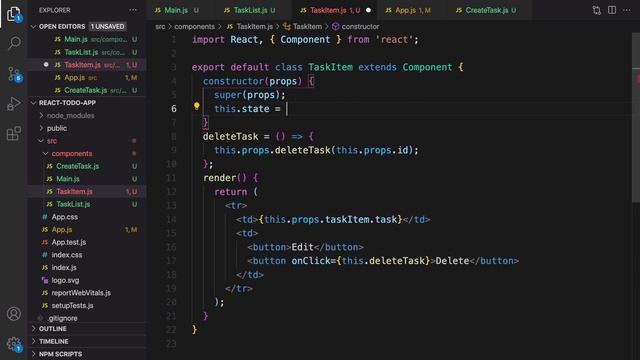Click the import React line
Viewport: 640px width, 360px height.
(305, 40)
